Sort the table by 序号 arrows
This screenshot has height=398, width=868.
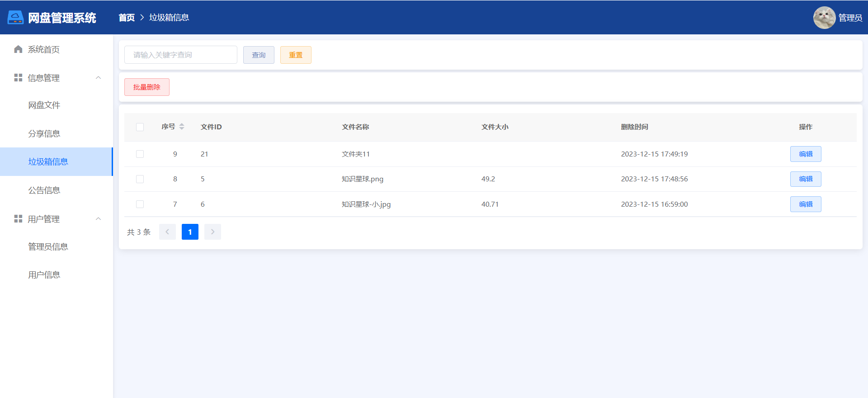pyautogui.click(x=182, y=127)
